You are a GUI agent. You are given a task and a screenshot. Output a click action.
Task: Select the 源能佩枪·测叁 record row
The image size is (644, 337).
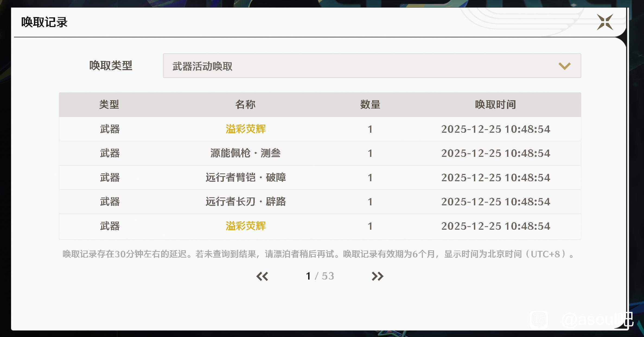point(246,153)
